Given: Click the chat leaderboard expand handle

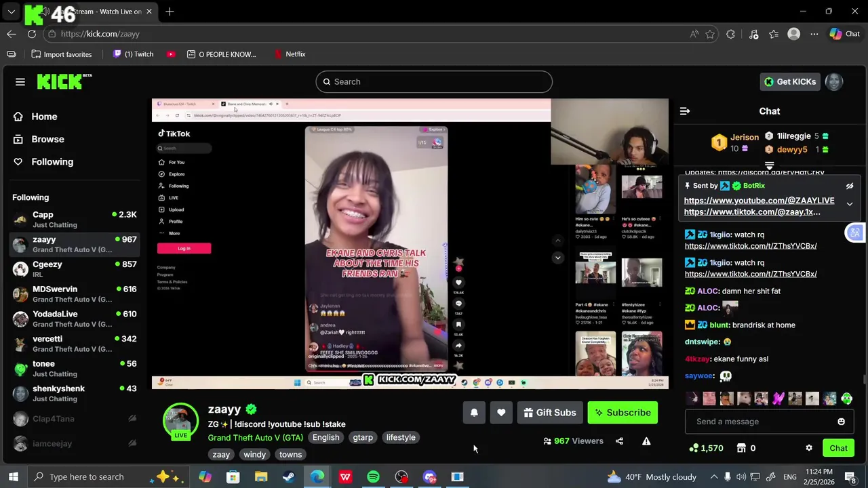Looking at the screenshot, I should [x=769, y=165].
